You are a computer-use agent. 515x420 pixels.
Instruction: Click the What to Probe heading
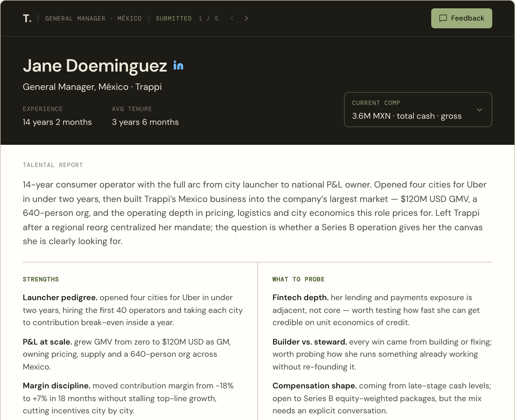tap(298, 279)
